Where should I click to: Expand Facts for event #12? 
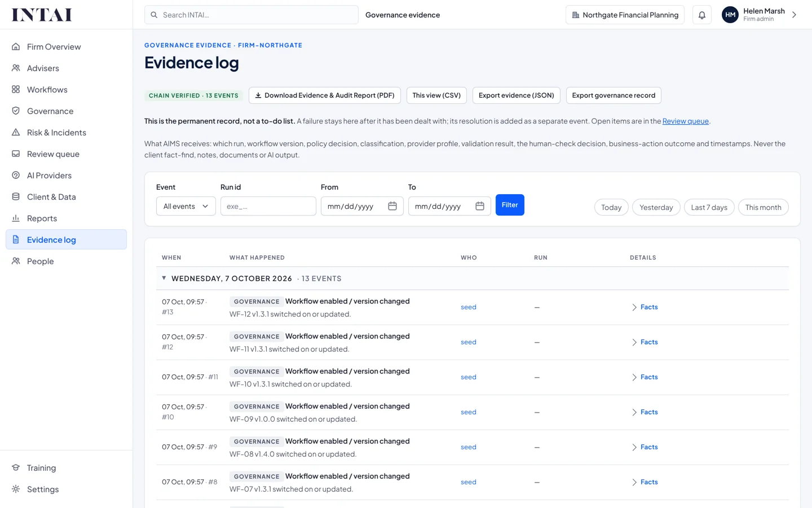coord(645,342)
